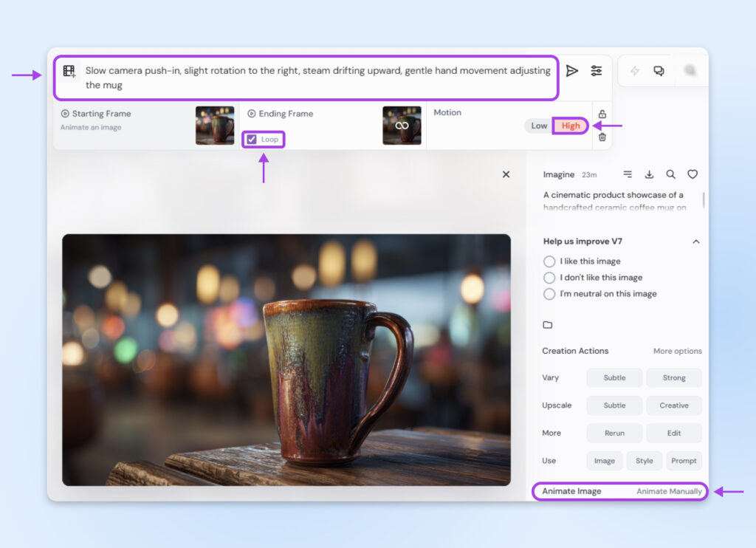Click the download icon in Imagine panel

[x=649, y=175]
